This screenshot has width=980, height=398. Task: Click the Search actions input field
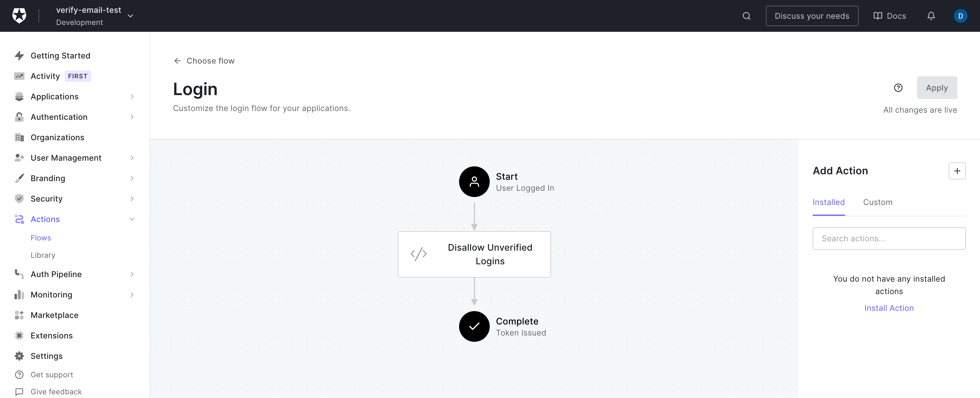(x=889, y=238)
